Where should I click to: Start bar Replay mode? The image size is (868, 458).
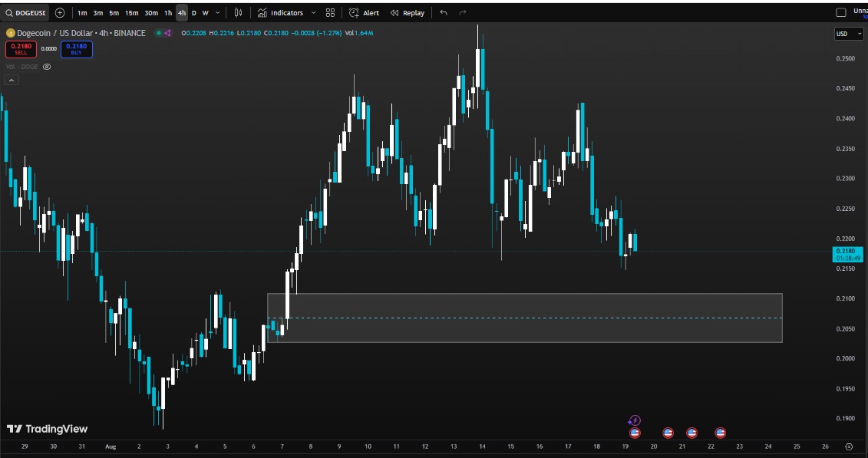point(404,13)
